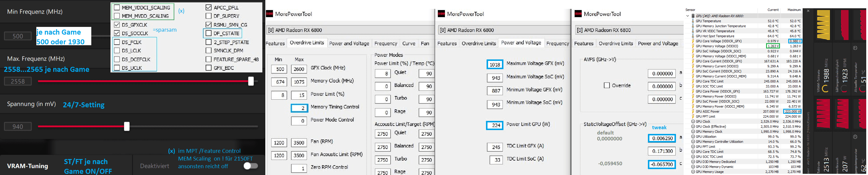Click the Spannung voltage slider handle

click(x=127, y=126)
